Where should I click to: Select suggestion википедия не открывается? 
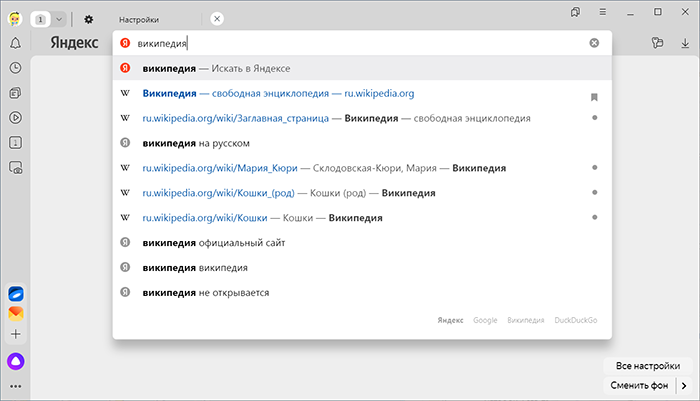[362, 293]
